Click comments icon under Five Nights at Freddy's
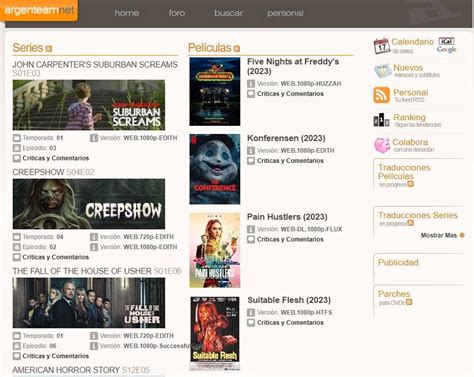This screenshot has width=474, height=377. (251, 94)
